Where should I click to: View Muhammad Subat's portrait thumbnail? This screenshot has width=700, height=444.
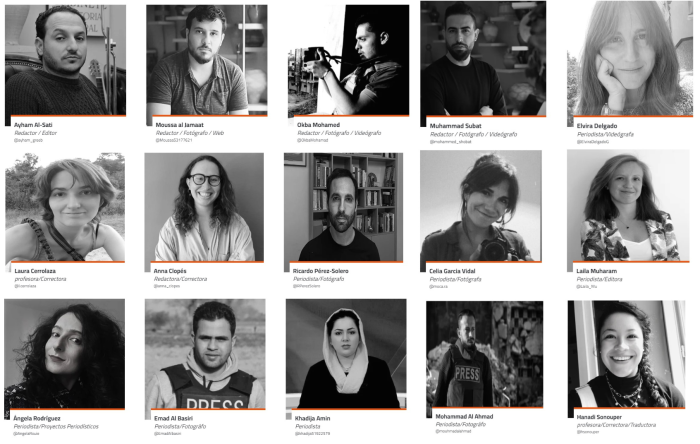[x=483, y=58]
